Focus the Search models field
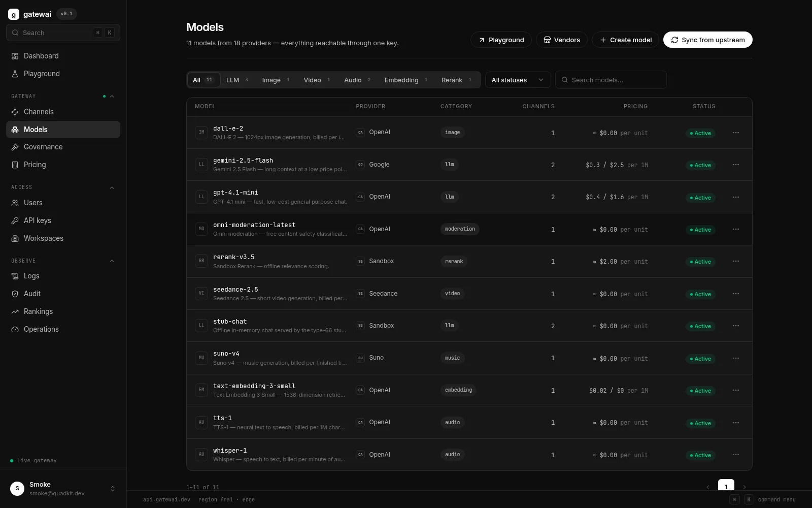The image size is (812, 508). tap(611, 80)
